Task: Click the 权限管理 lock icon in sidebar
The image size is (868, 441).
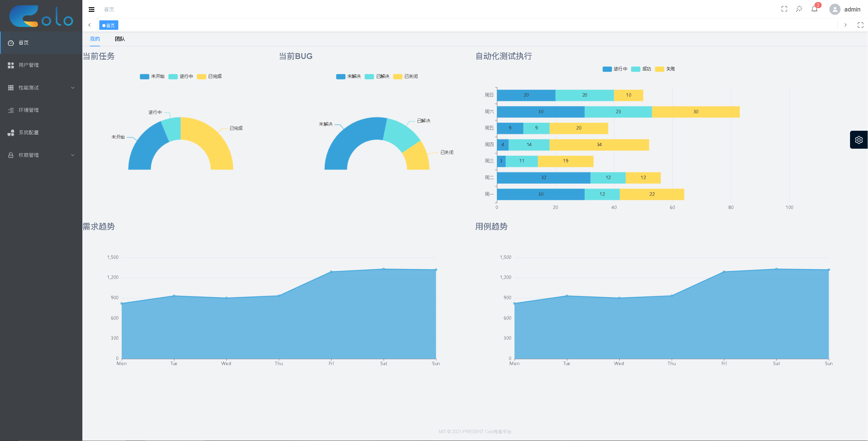Action: [x=11, y=155]
